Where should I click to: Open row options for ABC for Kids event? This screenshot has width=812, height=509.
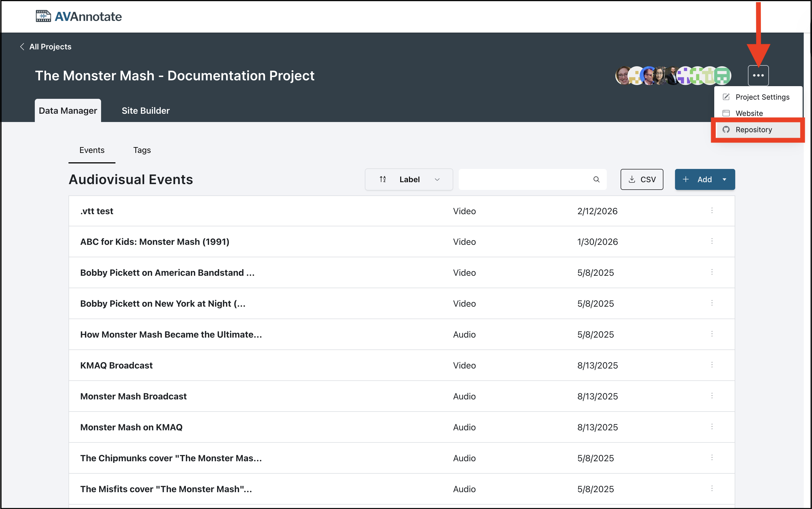pos(712,241)
